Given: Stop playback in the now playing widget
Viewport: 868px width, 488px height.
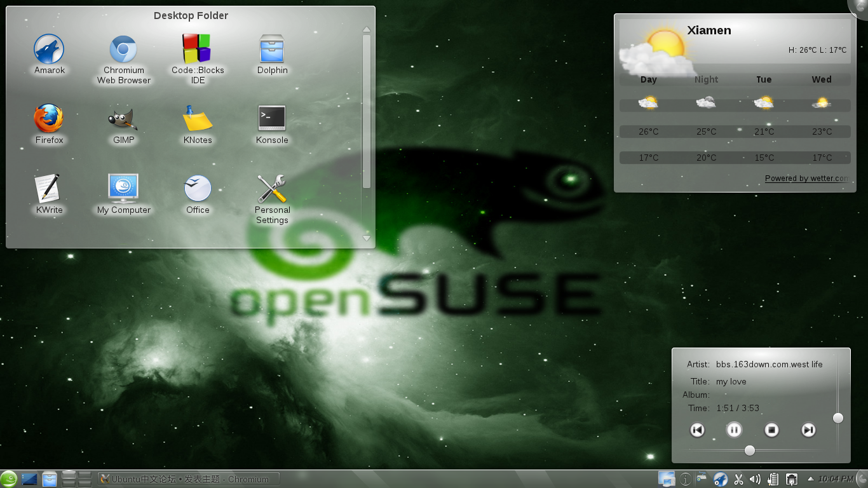Looking at the screenshot, I should tap(771, 430).
